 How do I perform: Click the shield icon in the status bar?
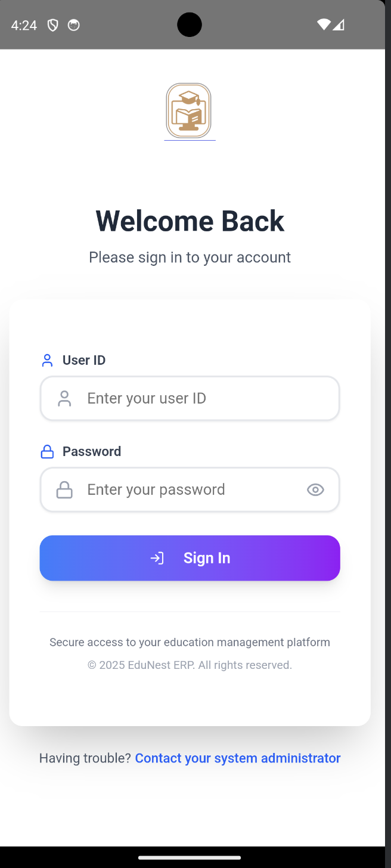point(52,25)
